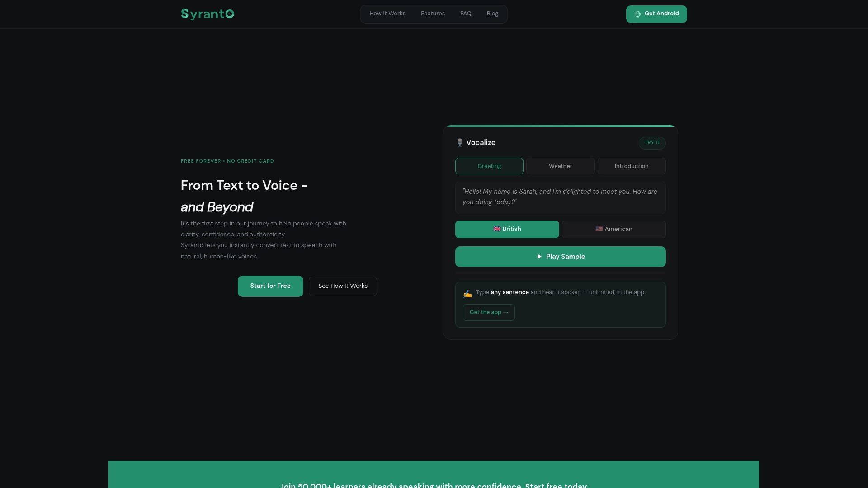Click the Android icon in Get Android button

pyautogui.click(x=637, y=14)
